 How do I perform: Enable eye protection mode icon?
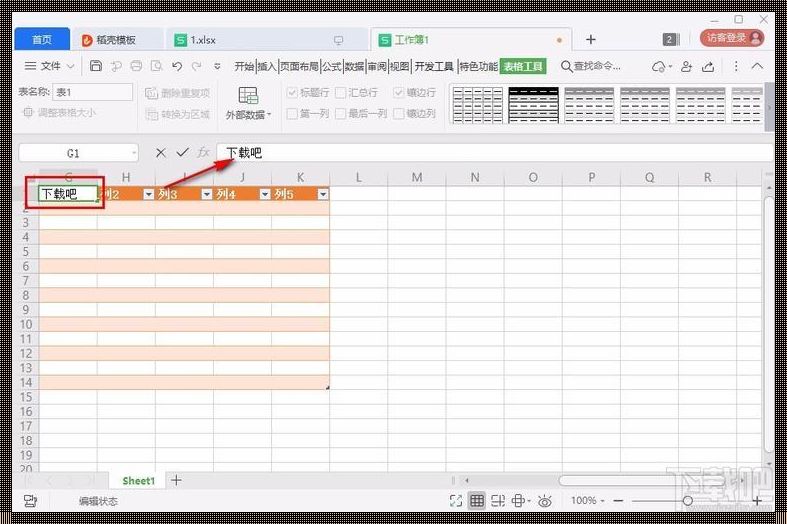[545, 500]
